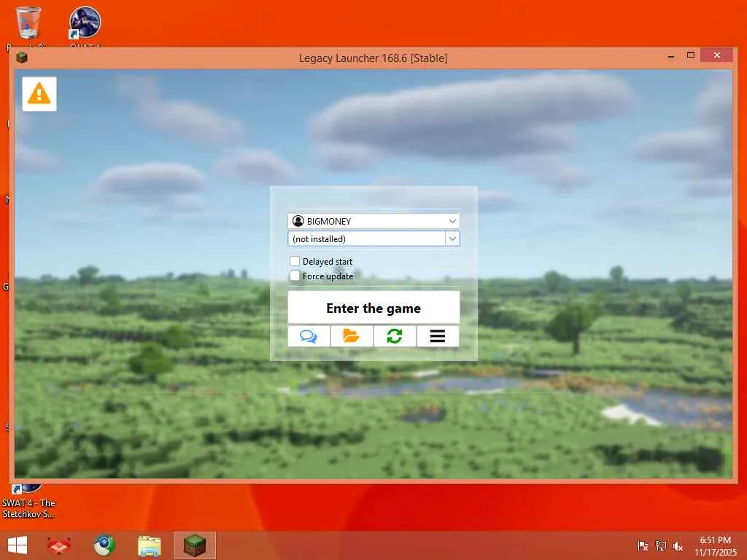Select the Minecraft launcher taskbar icon
This screenshot has width=747, height=560.
pyautogui.click(x=194, y=545)
